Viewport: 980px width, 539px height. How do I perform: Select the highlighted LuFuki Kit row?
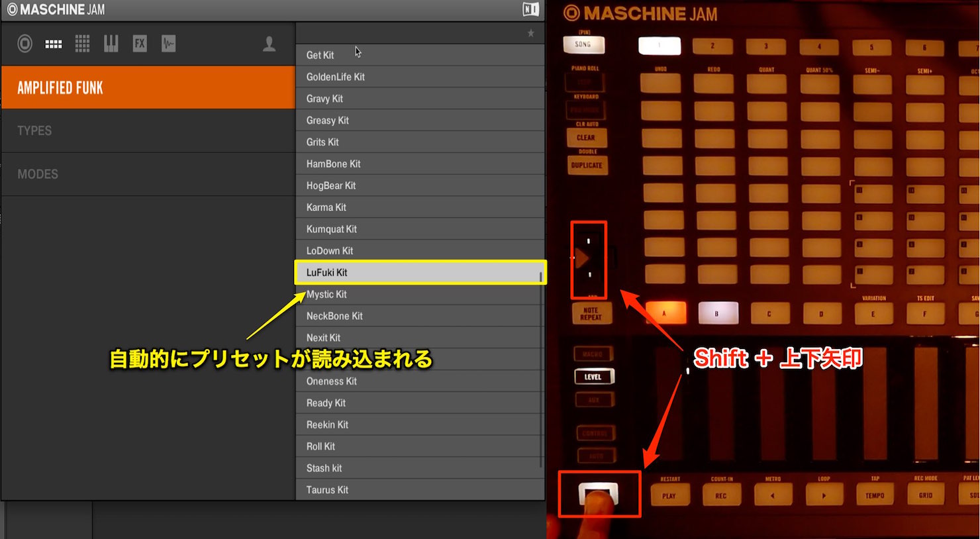[x=420, y=272]
